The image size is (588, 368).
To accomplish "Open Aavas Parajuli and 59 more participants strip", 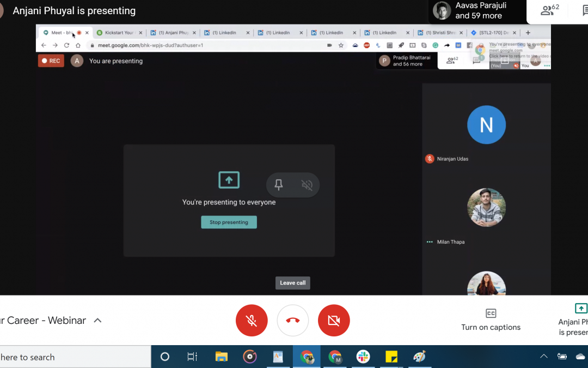I will click(477, 10).
